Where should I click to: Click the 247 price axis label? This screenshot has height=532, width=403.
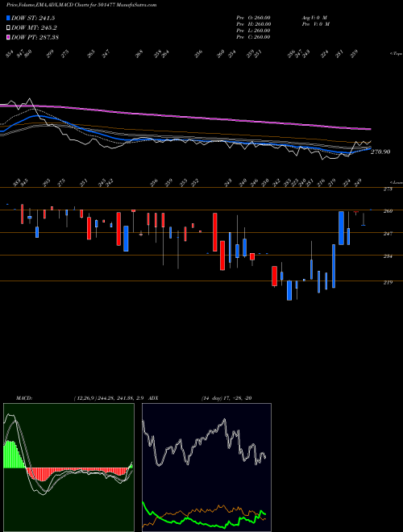pos(388,234)
